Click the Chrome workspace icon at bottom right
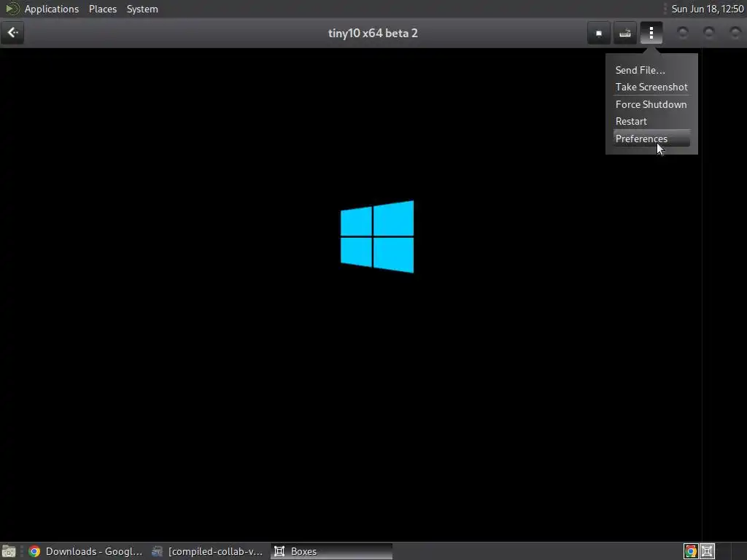747x560 pixels. pyautogui.click(x=691, y=551)
